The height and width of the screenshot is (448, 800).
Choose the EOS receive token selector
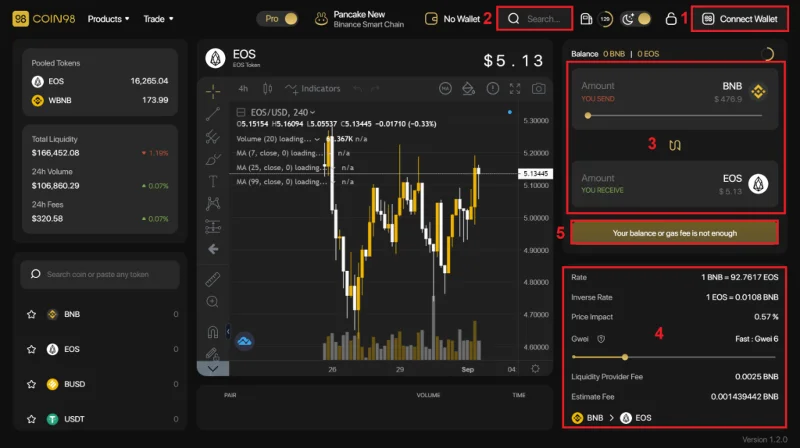pyautogui.click(x=745, y=184)
